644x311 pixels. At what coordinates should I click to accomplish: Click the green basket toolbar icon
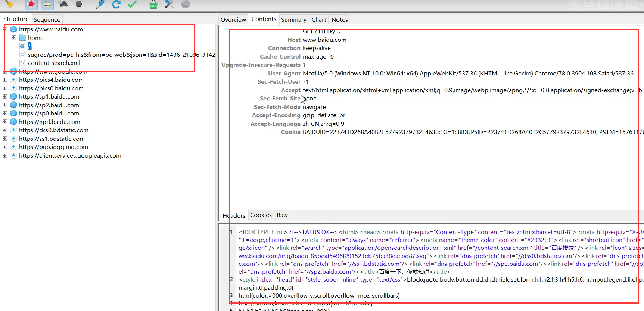point(153,4)
